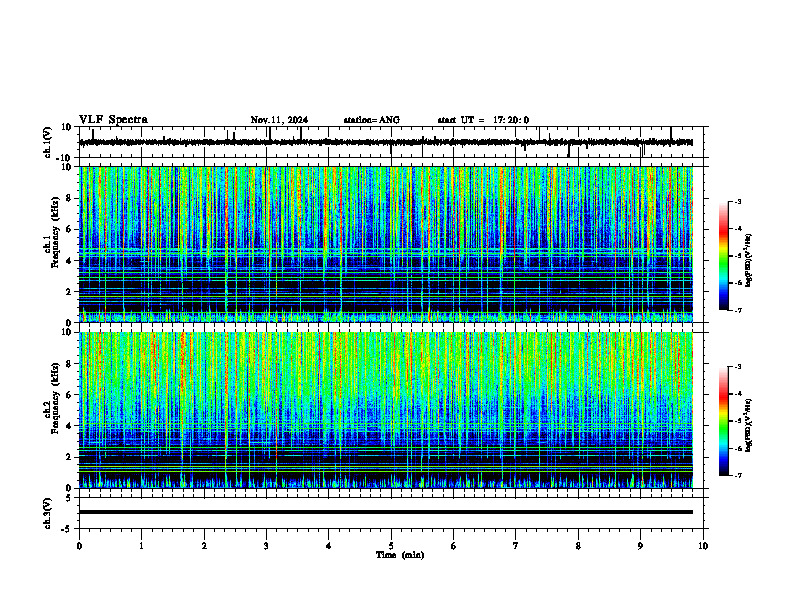Image resolution: width=792 pixels, height=612 pixels.
Task: Click the "-7" label on ch.2 color bar
Action: (738, 475)
